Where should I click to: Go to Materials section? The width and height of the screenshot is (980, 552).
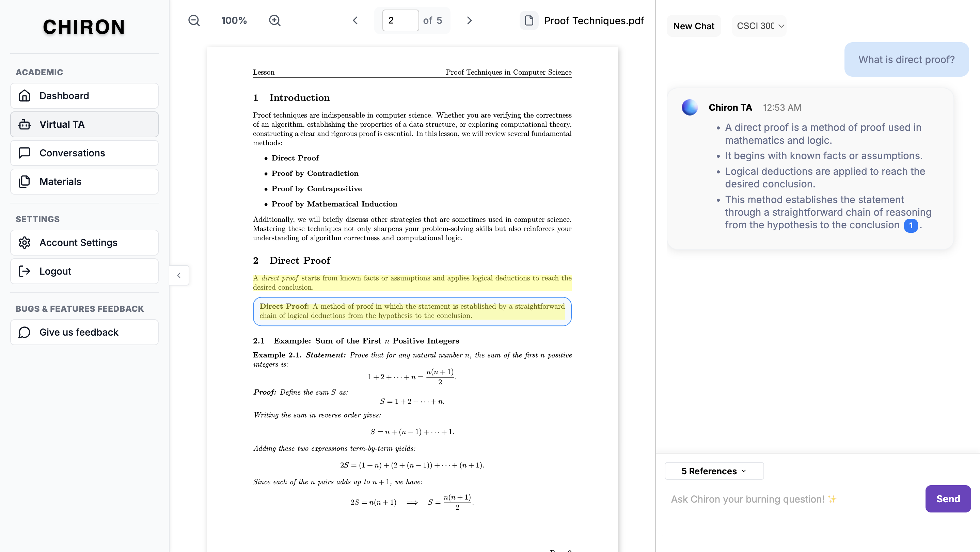pyautogui.click(x=84, y=182)
